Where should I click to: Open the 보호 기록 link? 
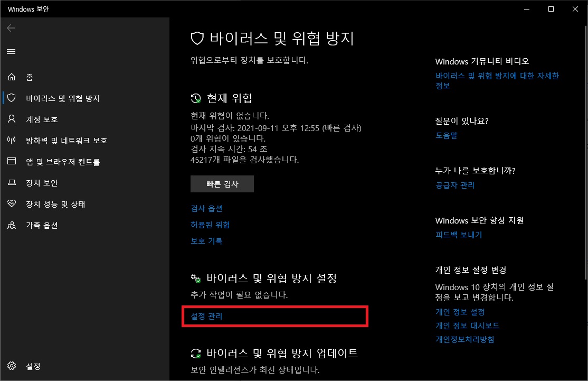tap(206, 241)
